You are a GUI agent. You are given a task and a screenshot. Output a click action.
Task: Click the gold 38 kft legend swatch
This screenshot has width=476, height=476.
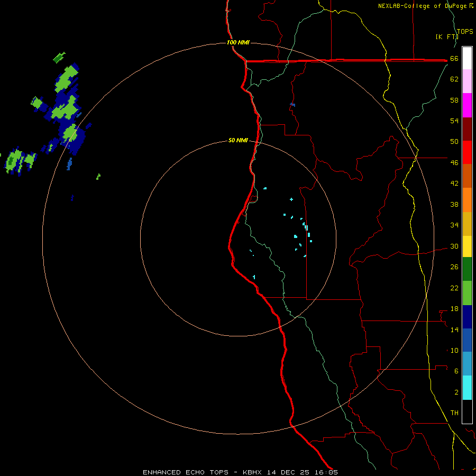[467, 224]
